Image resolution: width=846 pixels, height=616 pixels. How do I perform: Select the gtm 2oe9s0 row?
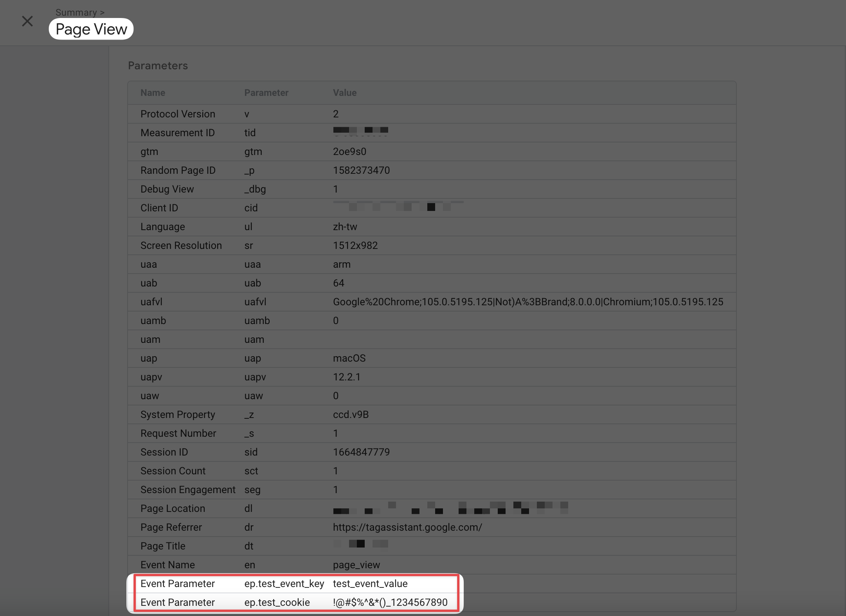pos(349,151)
